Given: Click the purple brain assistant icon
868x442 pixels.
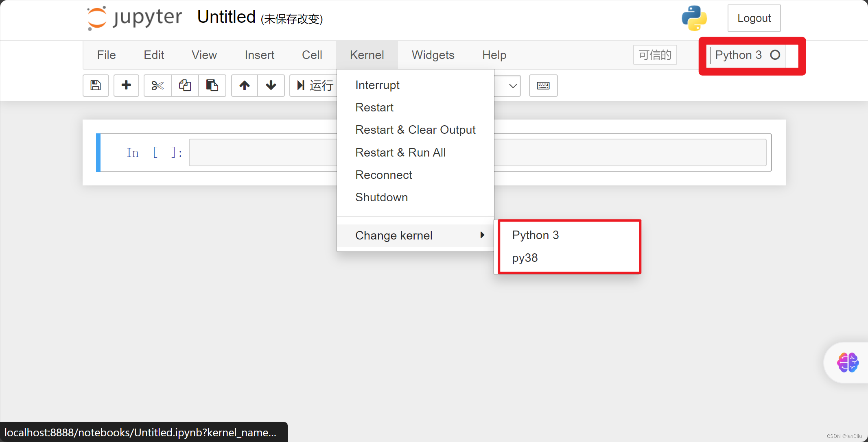Looking at the screenshot, I should click(848, 362).
